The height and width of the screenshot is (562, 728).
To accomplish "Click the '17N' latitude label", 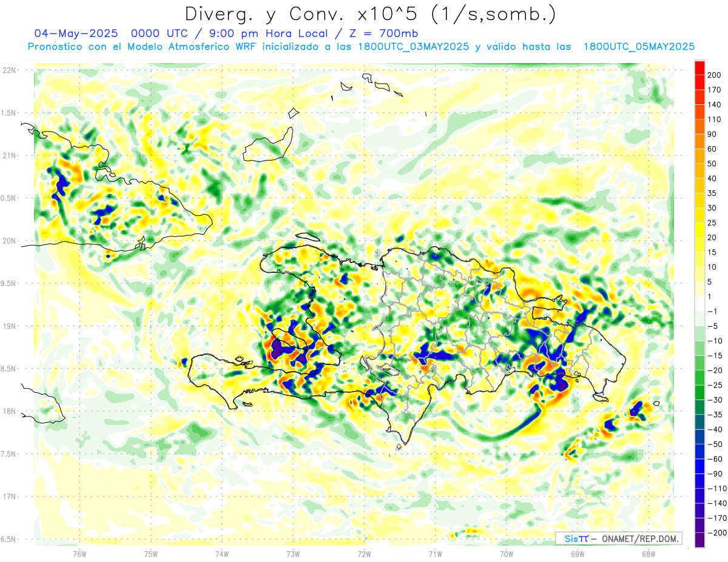I will click(x=9, y=497).
